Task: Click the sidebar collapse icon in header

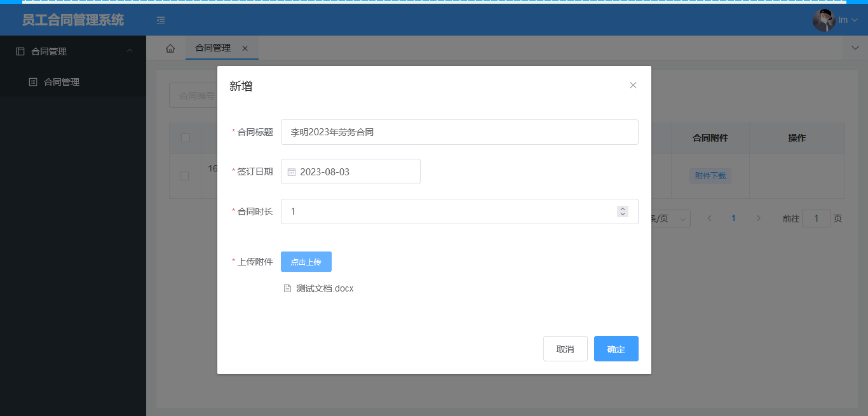Action: coord(161,20)
